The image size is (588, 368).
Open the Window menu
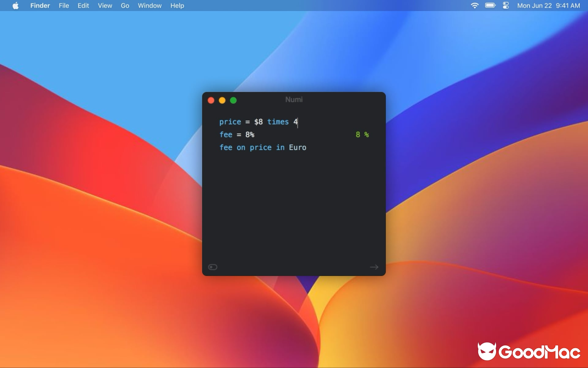(150, 6)
